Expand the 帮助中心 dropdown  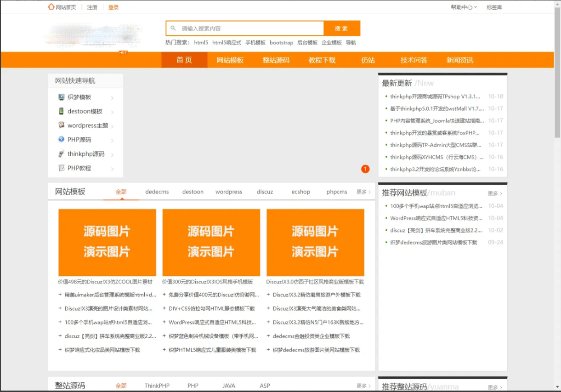(464, 7)
